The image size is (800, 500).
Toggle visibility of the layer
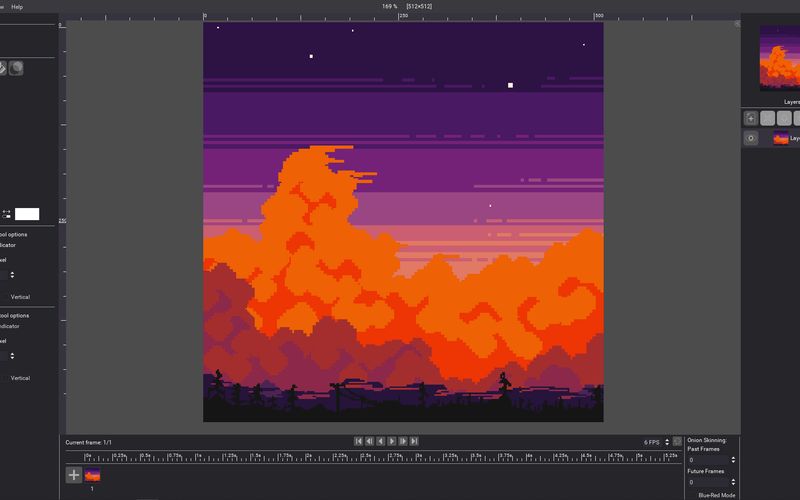(751, 138)
